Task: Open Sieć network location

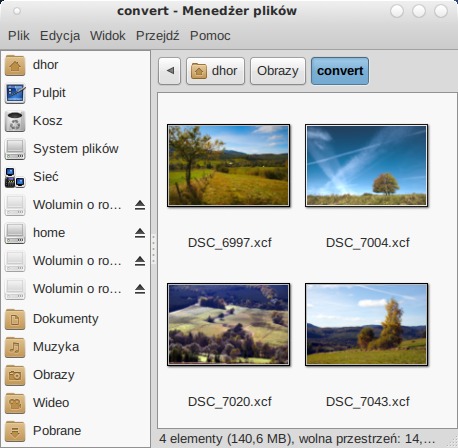Action: [x=75, y=177]
